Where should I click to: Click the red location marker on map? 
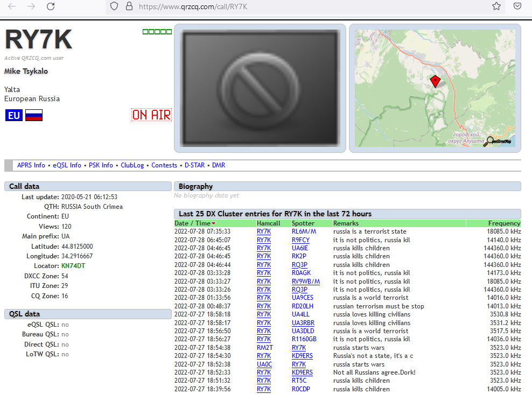[x=435, y=82]
